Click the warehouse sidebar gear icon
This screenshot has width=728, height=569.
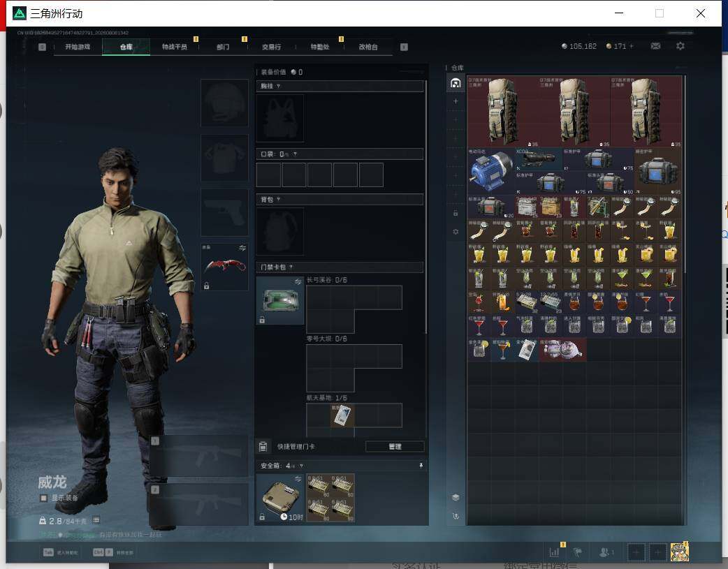pos(456,232)
